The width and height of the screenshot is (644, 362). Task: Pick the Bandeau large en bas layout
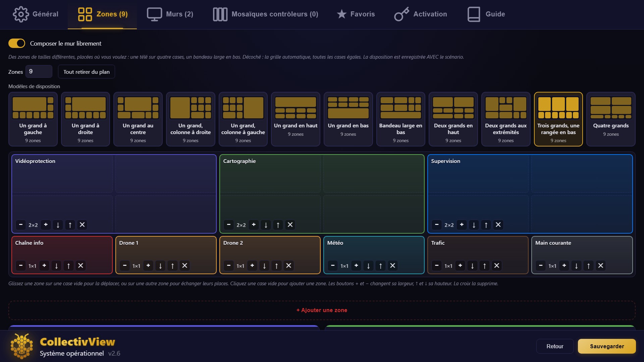coord(401,119)
